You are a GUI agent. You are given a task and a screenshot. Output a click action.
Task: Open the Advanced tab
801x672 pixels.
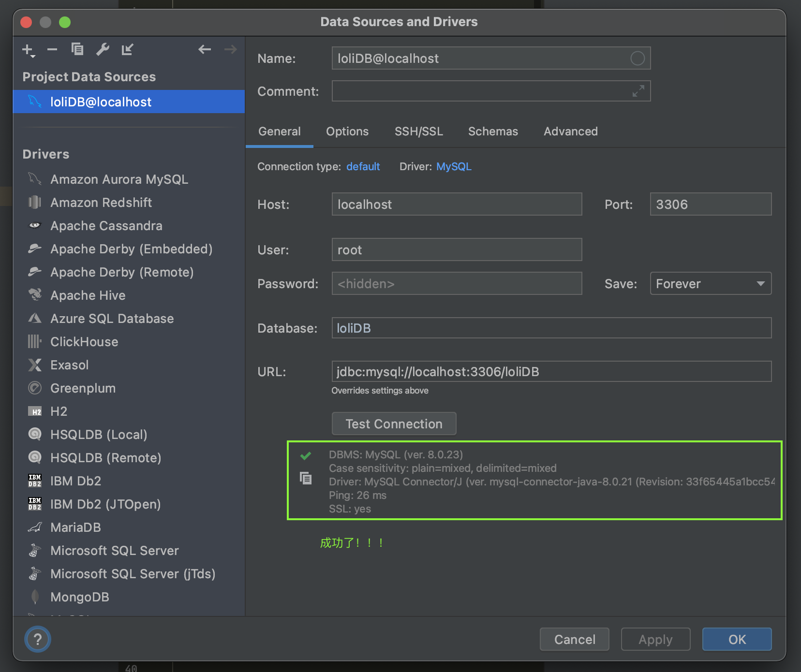coord(571,131)
